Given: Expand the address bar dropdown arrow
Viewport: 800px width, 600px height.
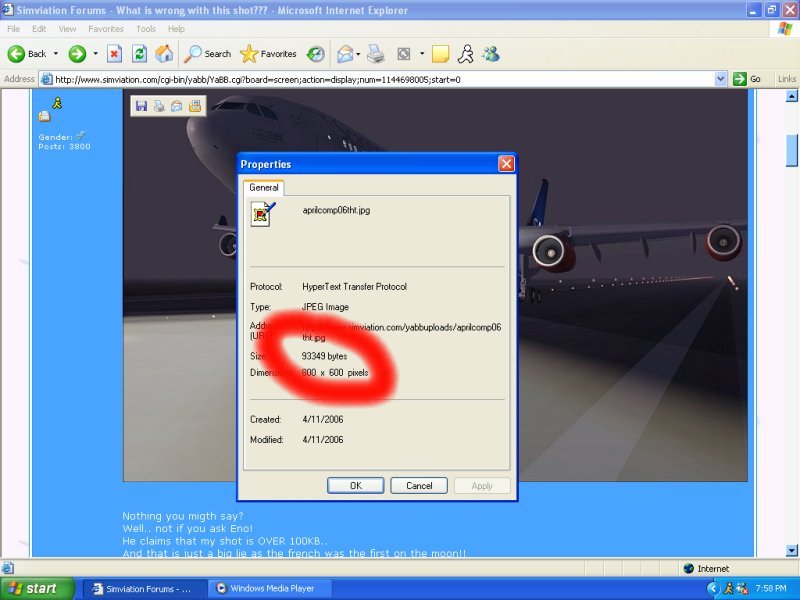Looking at the screenshot, I should point(721,79).
